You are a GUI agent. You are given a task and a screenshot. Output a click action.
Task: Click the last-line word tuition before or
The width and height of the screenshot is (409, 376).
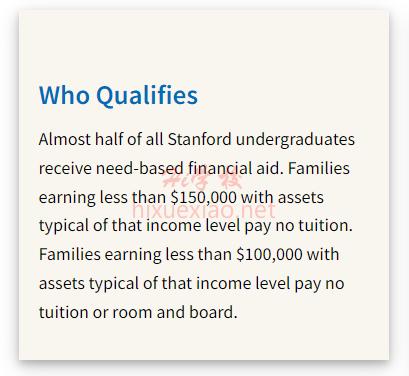pyautogui.click(x=64, y=313)
